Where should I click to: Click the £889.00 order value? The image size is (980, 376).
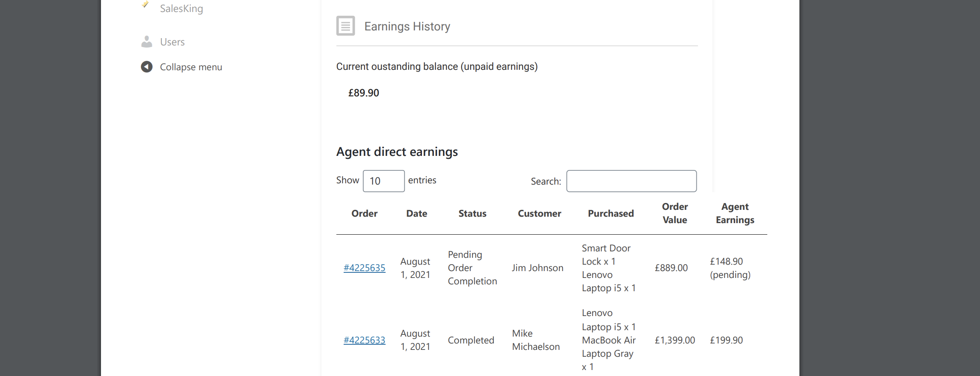671,268
